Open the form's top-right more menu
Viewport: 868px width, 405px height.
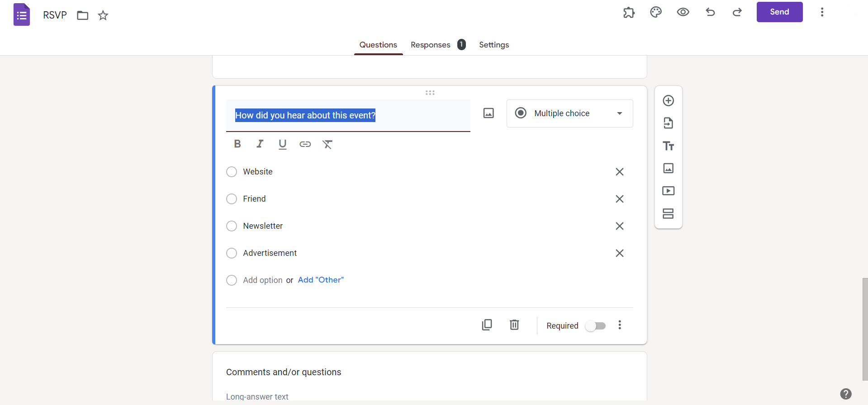[x=822, y=12]
